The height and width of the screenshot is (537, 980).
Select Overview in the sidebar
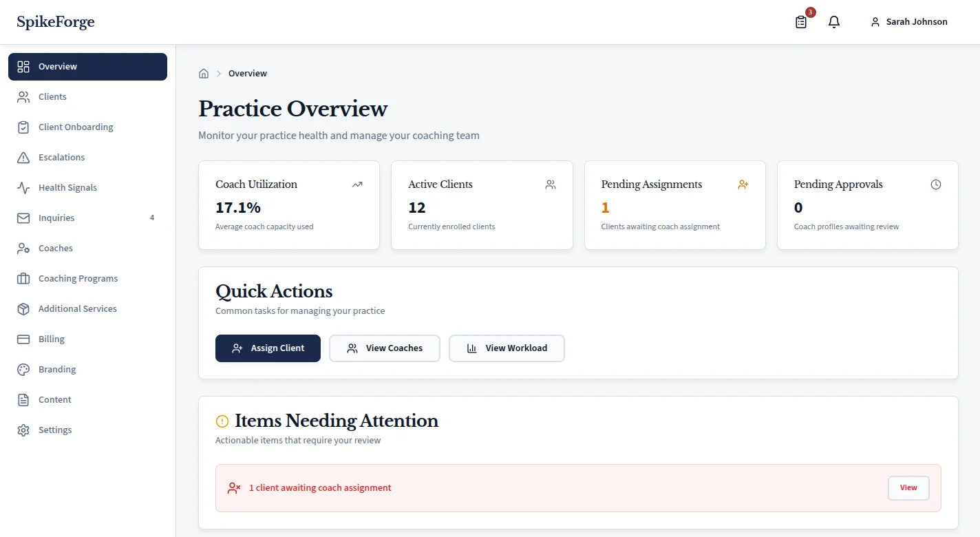point(87,67)
